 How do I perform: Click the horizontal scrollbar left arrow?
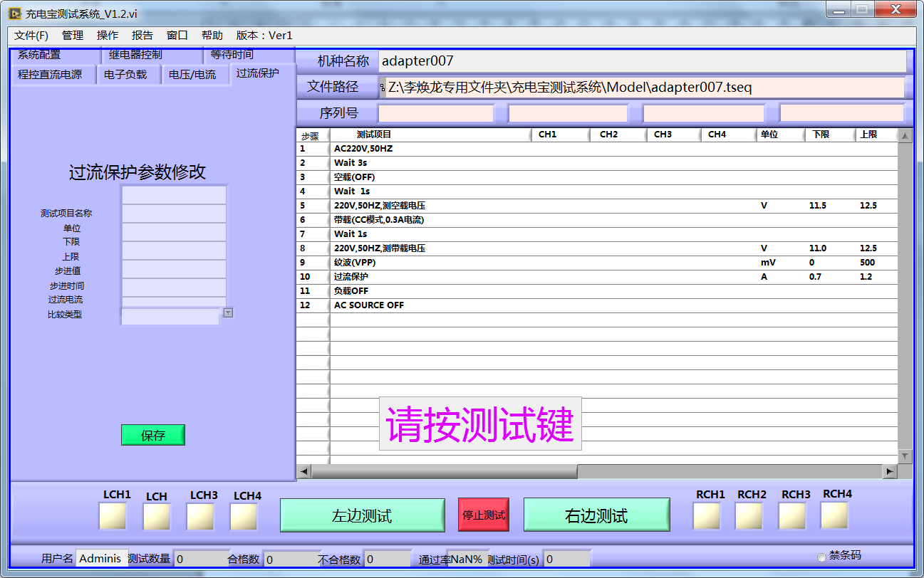point(304,471)
